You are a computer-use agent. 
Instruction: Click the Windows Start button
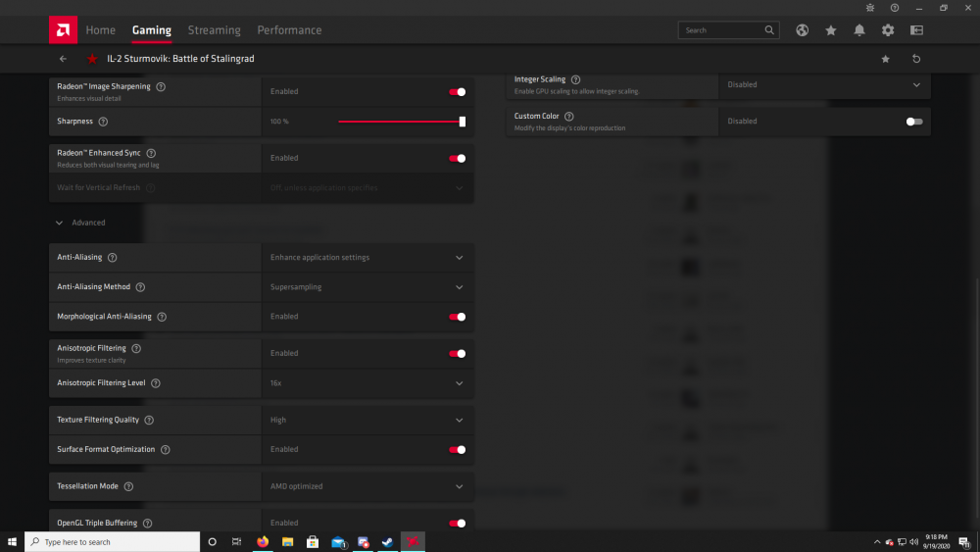[13, 541]
